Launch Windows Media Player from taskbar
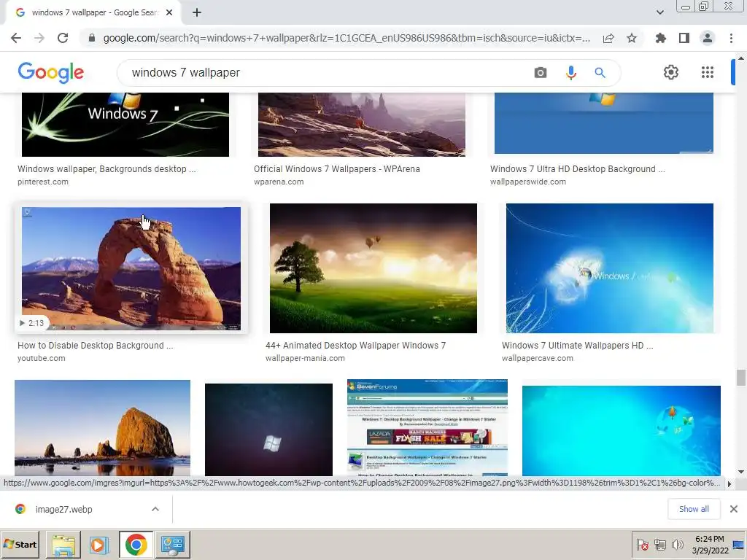This screenshot has width=747, height=560. click(99, 544)
